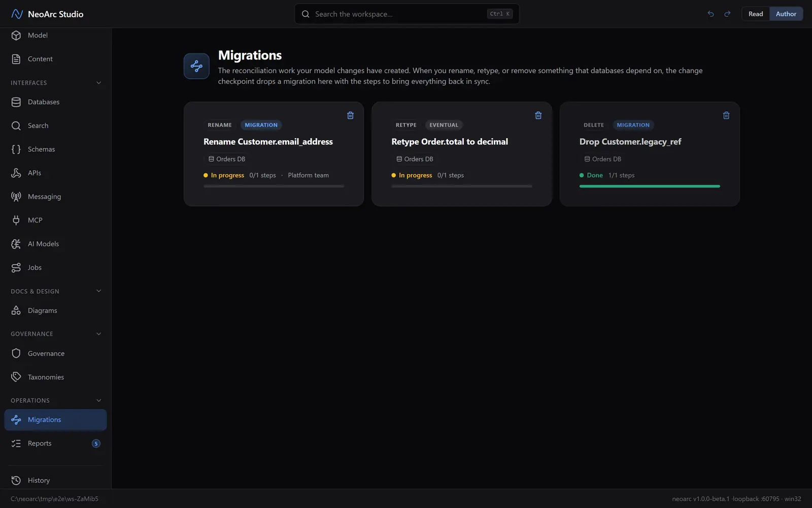Click the RENAME tag on first card
The width and height of the screenshot is (812, 508).
click(220, 125)
